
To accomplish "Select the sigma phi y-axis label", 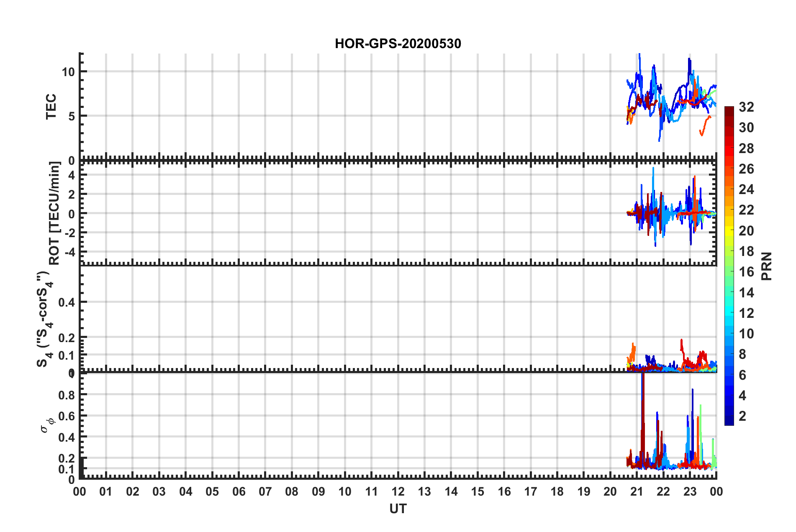I will click(x=47, y=425).
